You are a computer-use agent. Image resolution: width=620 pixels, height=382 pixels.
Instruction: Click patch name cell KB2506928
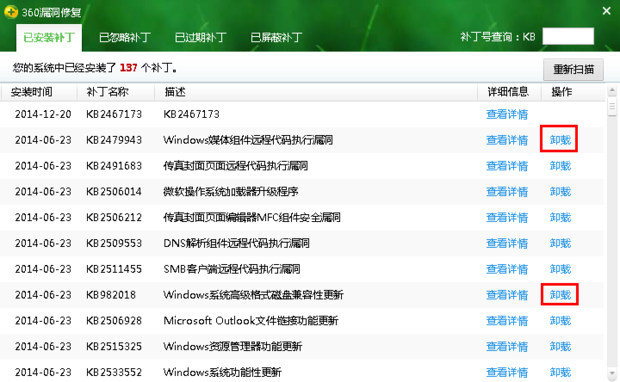pos(114,321)
